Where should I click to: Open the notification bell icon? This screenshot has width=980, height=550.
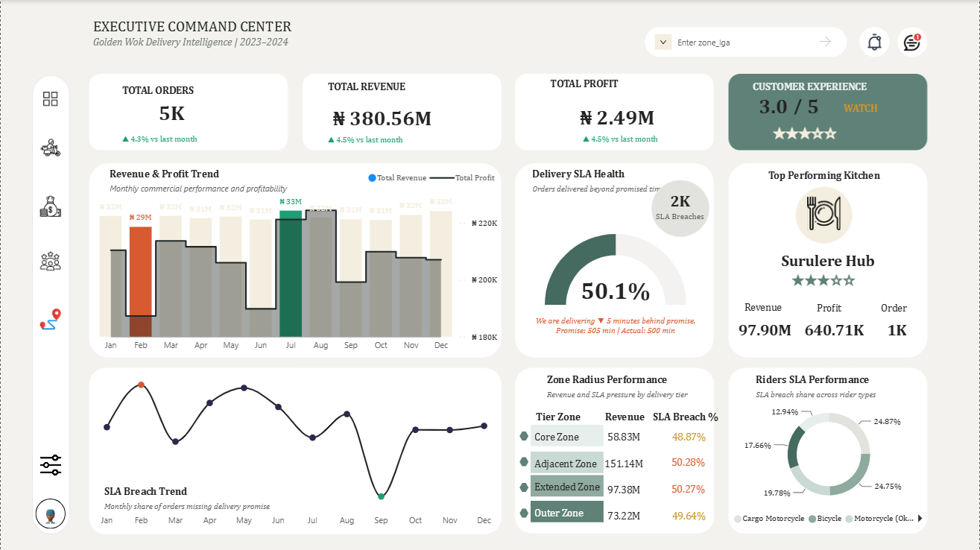click(x=875, y=42)
